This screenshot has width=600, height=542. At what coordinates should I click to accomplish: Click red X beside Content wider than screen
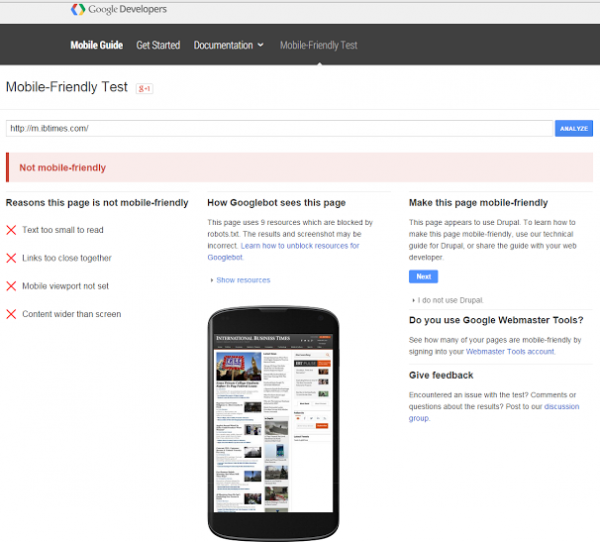coord(11,314)
